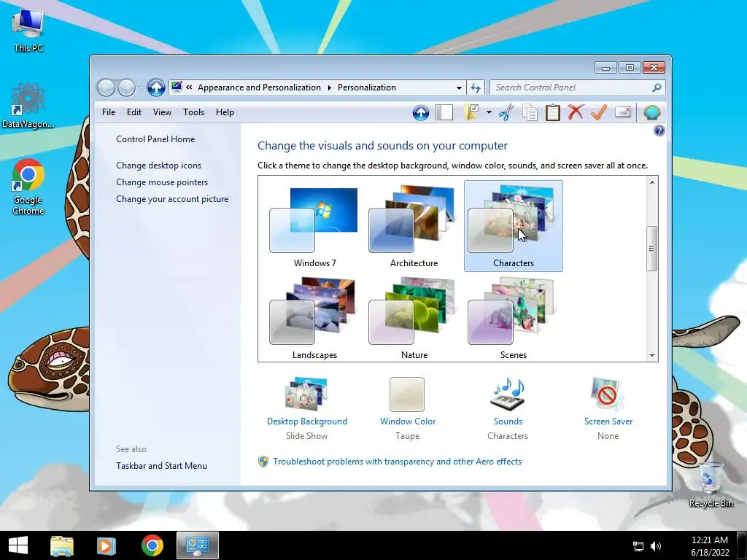Open Screen Saver settings
Screen dimensions: 747x560
pyautogui.click(x=608, y=408)
